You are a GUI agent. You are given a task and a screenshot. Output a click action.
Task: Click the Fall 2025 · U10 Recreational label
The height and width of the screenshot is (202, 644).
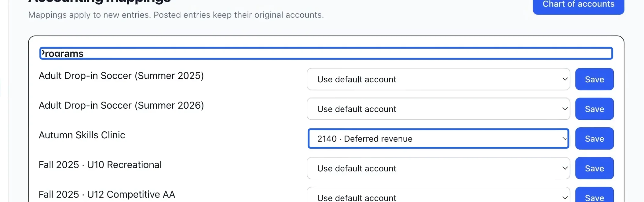(x=100, y=165)
